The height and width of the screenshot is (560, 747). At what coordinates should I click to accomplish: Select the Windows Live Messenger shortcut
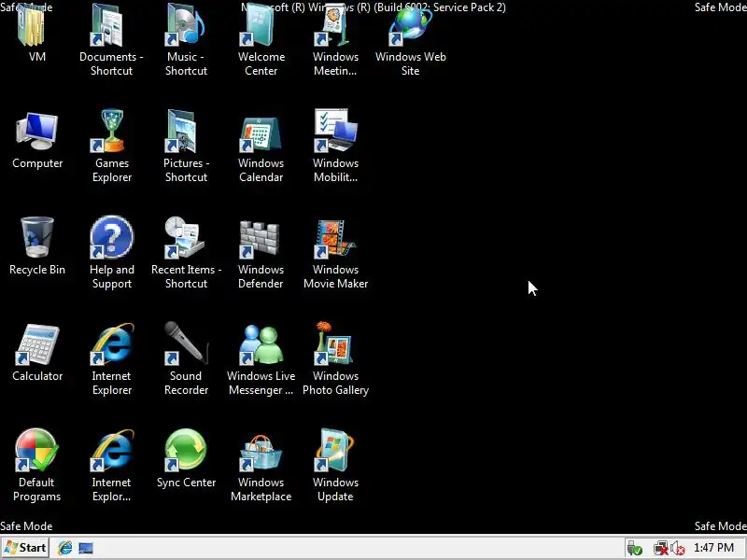pos(261,344)
